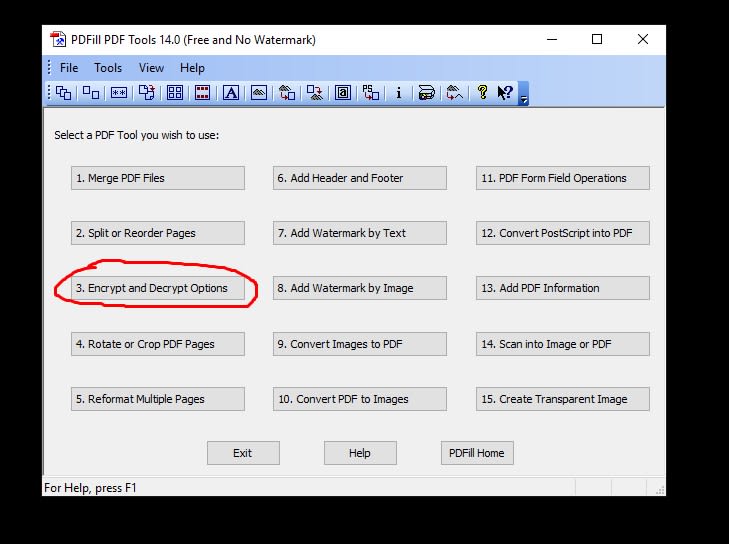This screenshot has width=729, height=544.
Task: Select 15. Create Transparent Image
Action: click(x=563, y=399)
